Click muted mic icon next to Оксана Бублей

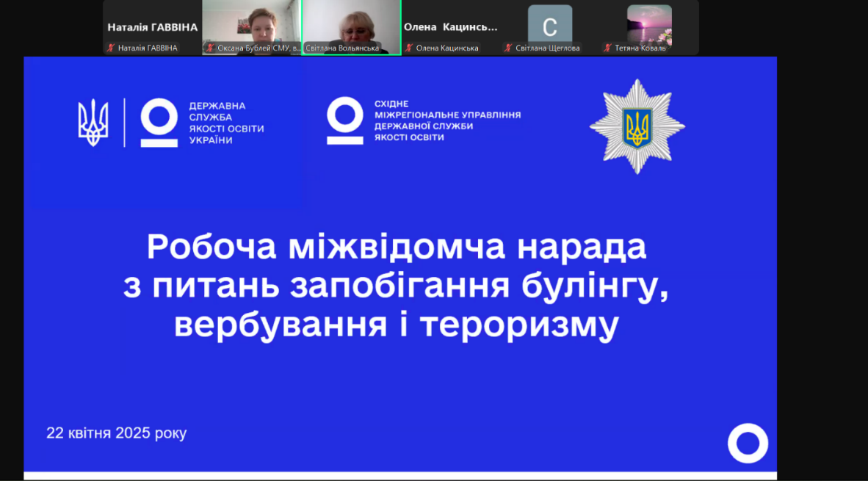(210, 48)
